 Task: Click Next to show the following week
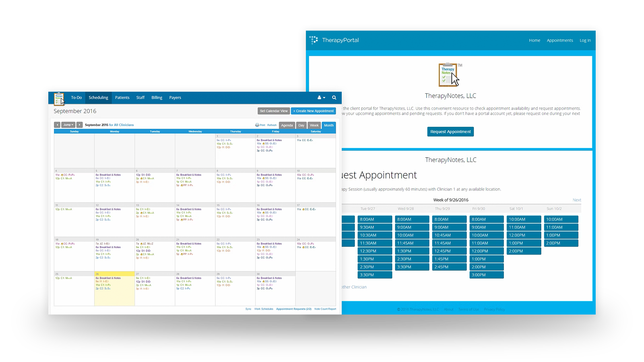pos(577,200)
